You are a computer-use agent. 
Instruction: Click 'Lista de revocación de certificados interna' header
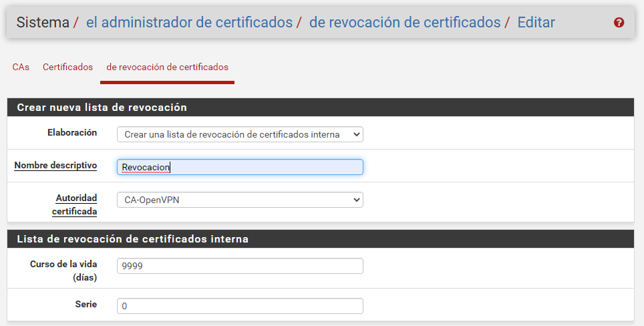coord(132,239)
